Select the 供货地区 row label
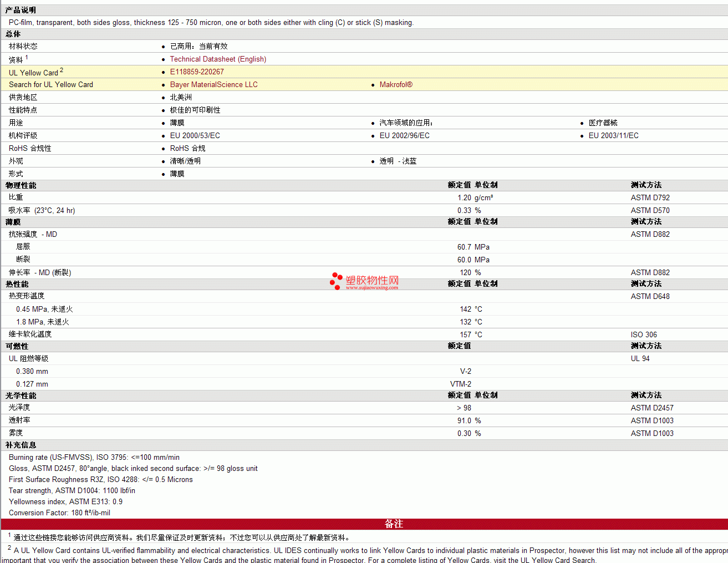Viewport: 728px width, 563px height. coord(23,98)
